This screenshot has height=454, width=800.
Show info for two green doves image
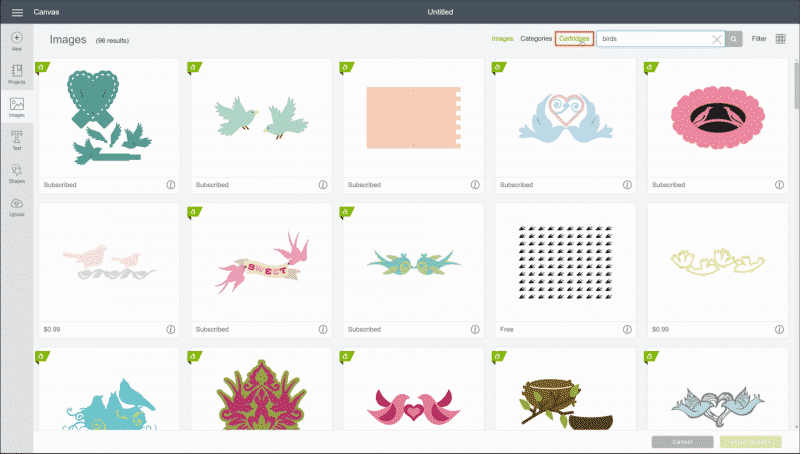(323, 185)
